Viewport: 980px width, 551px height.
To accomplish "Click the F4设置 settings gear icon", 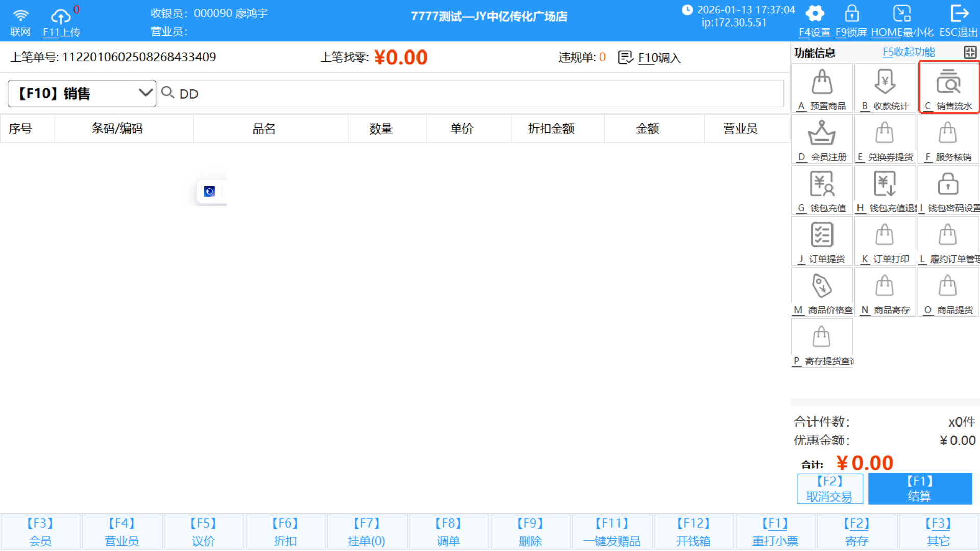I will (x=815, y=14).
